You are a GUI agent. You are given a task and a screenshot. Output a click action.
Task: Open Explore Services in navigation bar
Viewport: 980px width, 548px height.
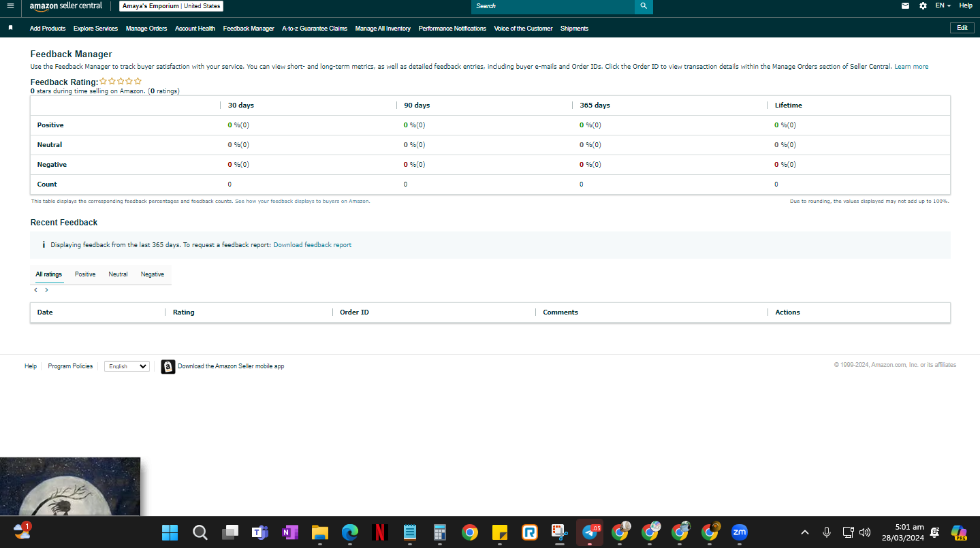click(95, 29)
